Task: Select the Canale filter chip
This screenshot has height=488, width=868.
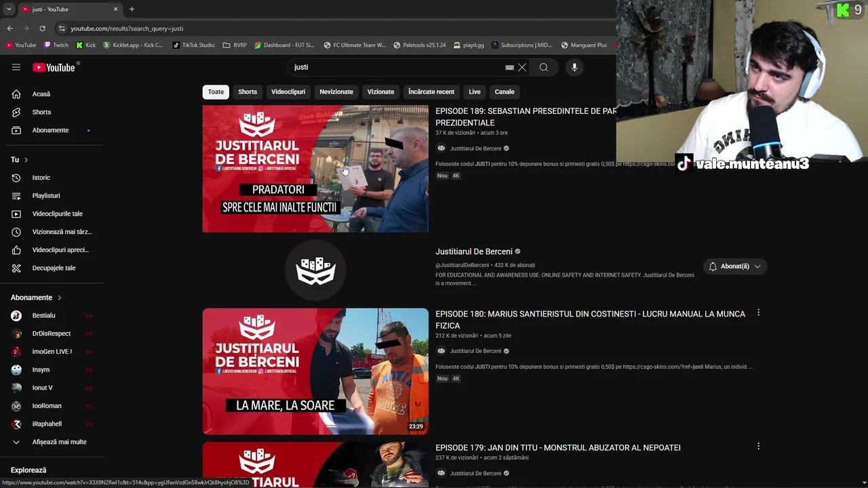Action: pos(505,91)
